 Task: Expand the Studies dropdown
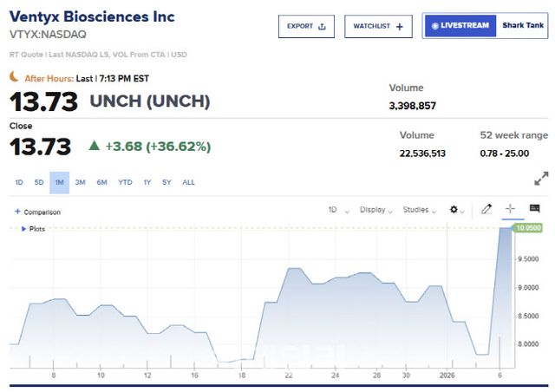pos(420,210)
